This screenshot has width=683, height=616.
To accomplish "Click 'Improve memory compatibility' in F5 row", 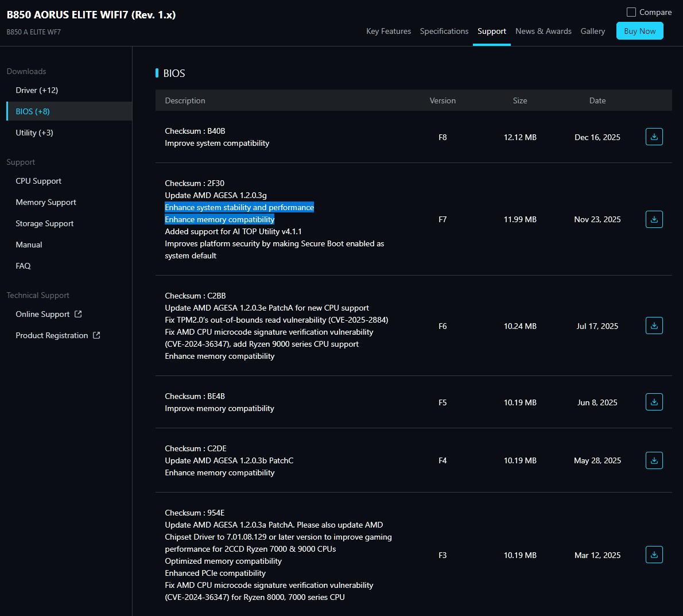I will 219,408.
